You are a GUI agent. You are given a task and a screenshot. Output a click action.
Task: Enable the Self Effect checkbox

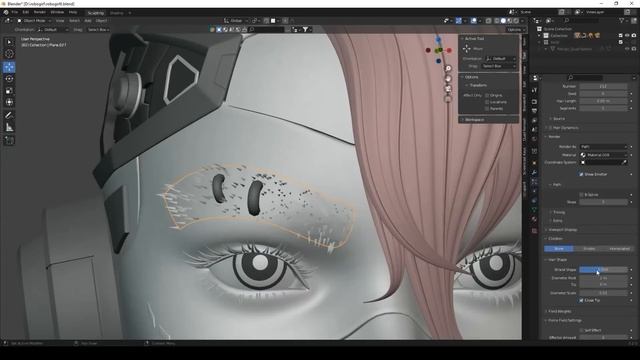pos(581,330)
